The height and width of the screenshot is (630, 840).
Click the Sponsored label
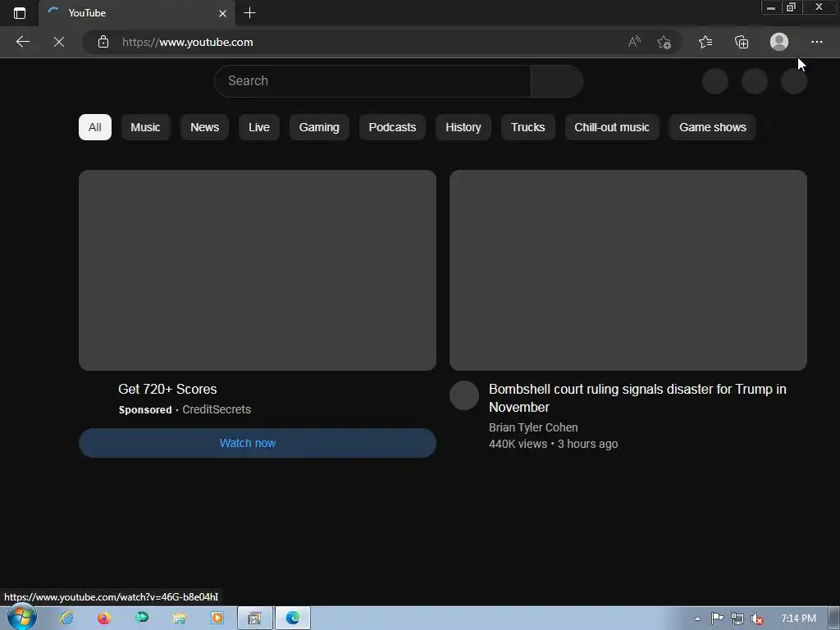point(145,410)
